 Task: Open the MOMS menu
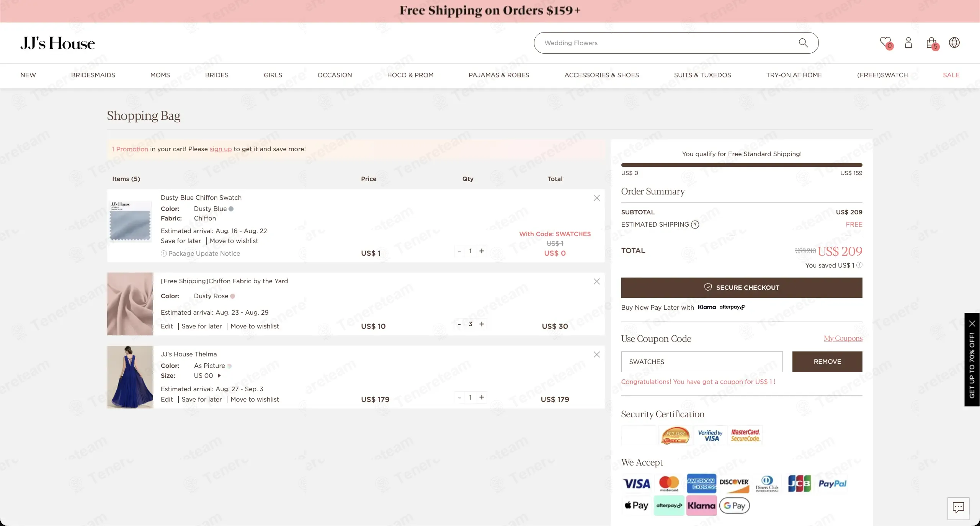pos(160,75)
